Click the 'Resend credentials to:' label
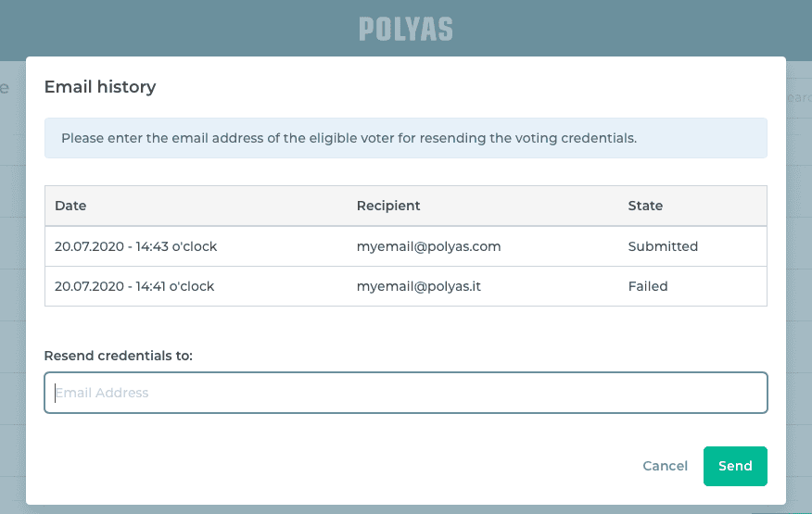The image size is (812, 514). pyautogui.click(x=119, y=356)
